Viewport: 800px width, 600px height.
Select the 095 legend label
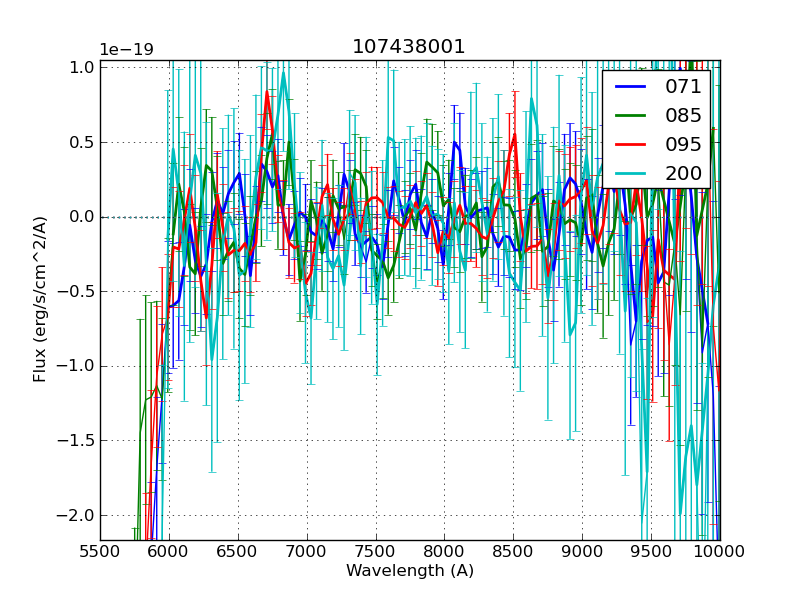pos(683,144)
